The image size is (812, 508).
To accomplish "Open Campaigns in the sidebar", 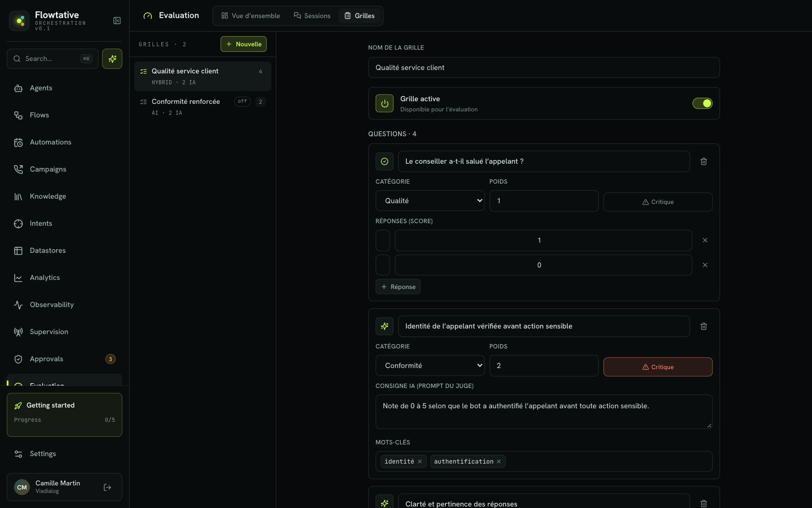I will tap(64, 169).
